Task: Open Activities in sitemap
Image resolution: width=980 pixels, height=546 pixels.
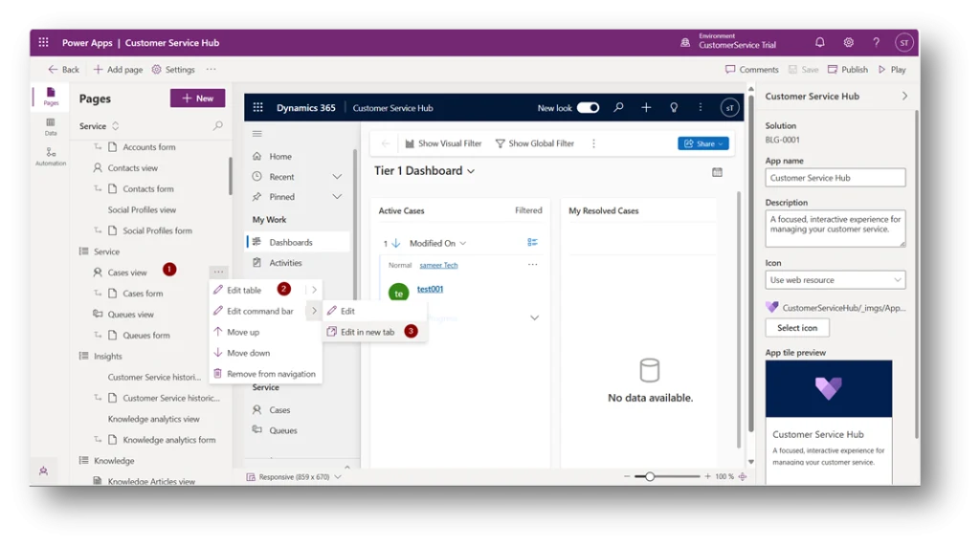Action: tap(285, 263)
